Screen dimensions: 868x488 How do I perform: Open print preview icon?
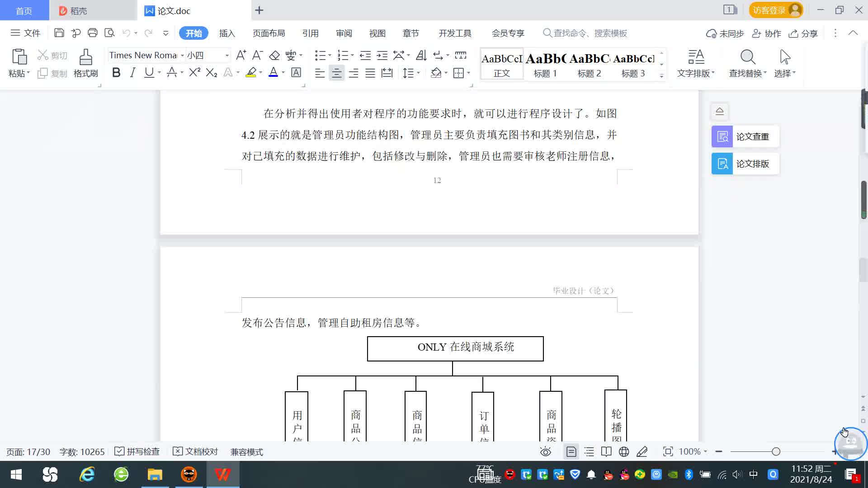pyautogui.click(x=109, y=33)
